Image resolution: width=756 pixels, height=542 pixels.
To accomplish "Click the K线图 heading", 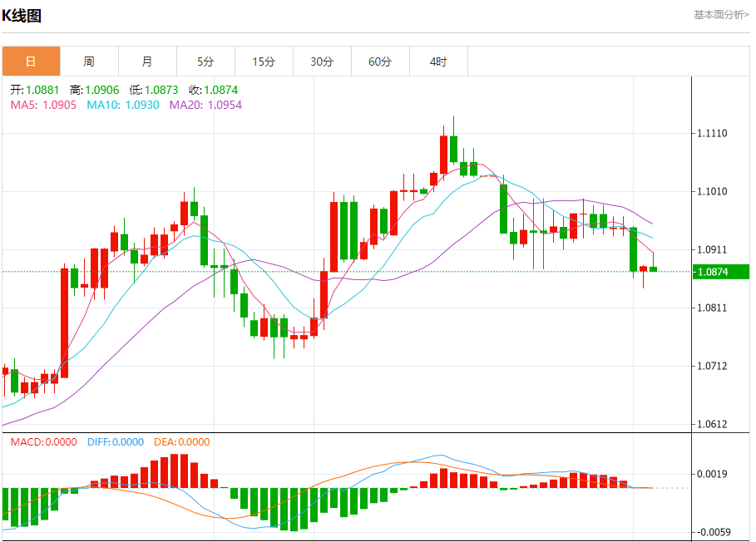I will (22, 16).
